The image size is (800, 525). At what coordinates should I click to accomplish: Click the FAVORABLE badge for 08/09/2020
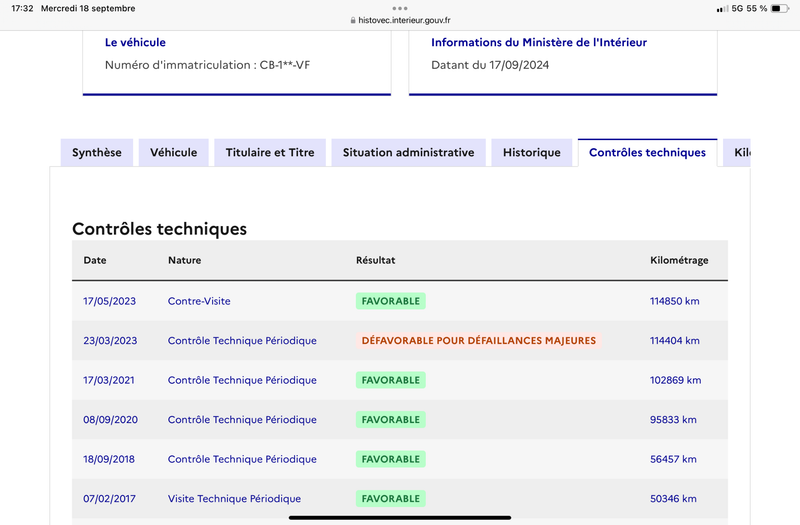[x=391, y=419]
